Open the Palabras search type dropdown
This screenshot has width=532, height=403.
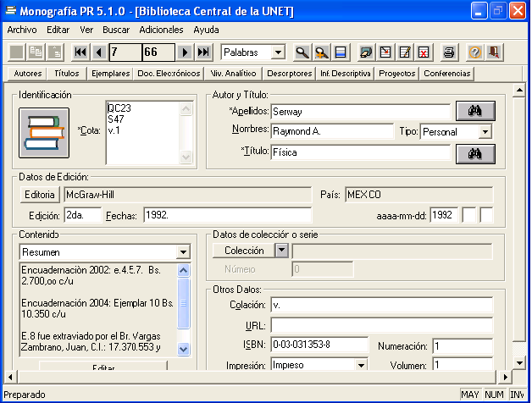coord(279,52)
